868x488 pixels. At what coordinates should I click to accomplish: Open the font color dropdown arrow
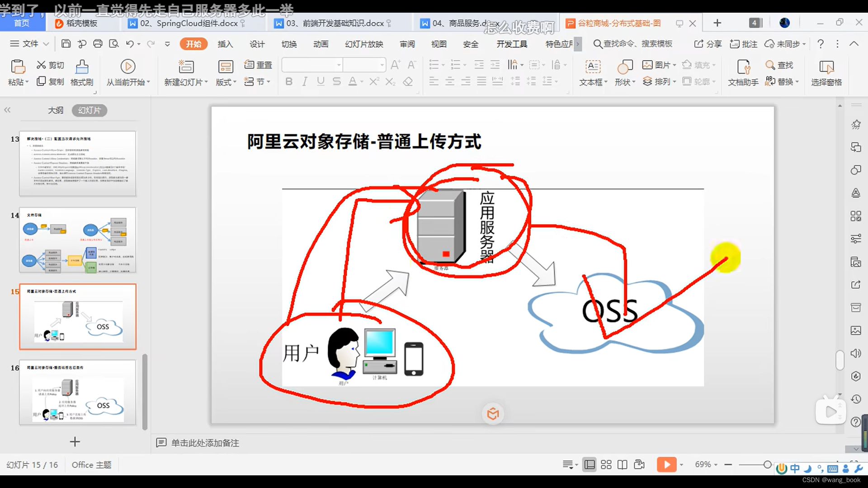pos(362,82)
